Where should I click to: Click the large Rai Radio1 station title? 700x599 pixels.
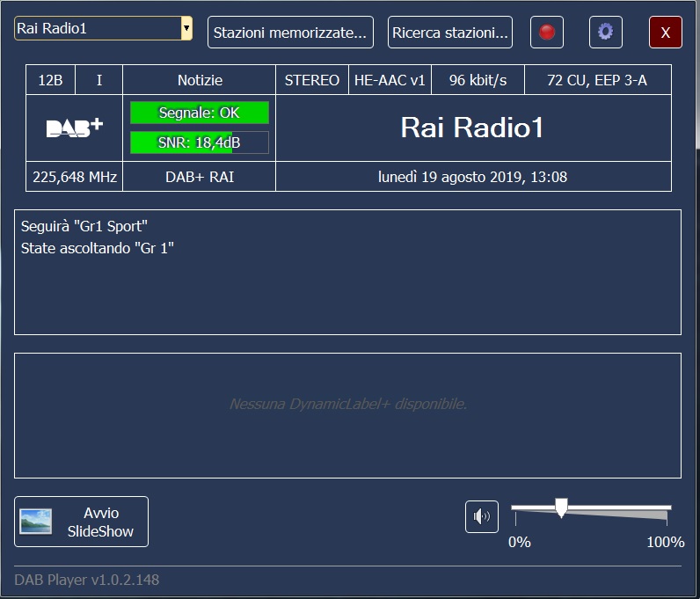tap(472, 128)
